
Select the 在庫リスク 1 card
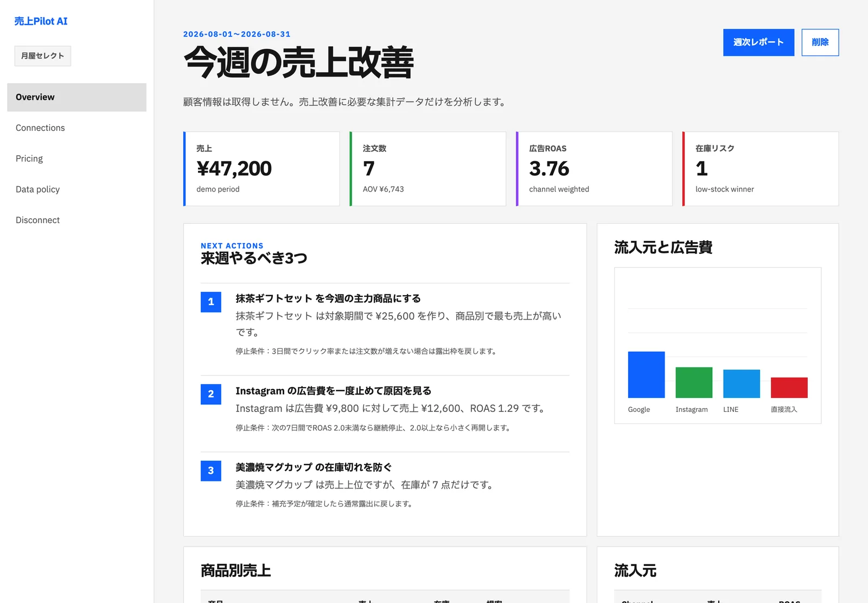761,169
